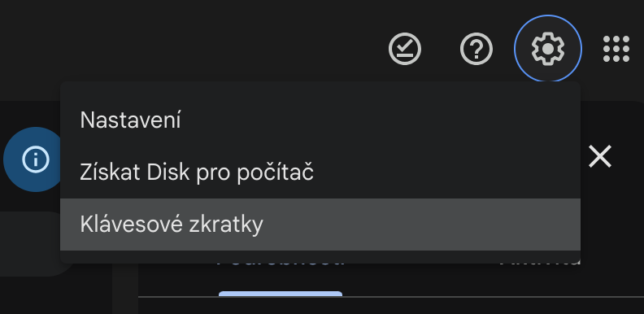
Task: Click the nine-dot apps icon
Action: click(616, 49)
